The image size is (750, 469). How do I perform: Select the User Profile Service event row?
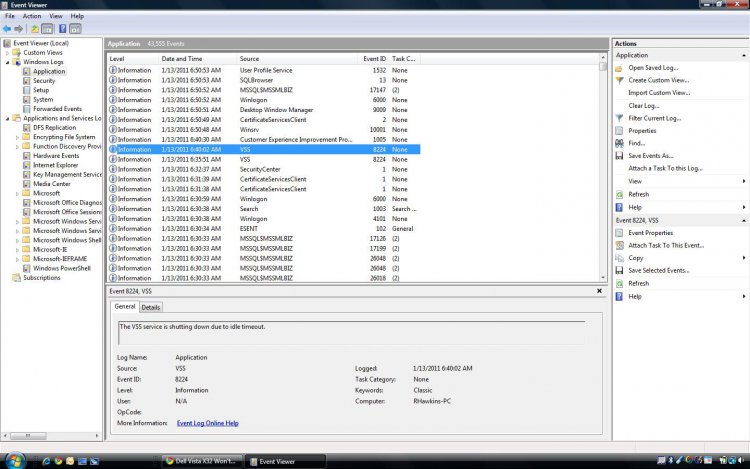click(x=264, y=70)
